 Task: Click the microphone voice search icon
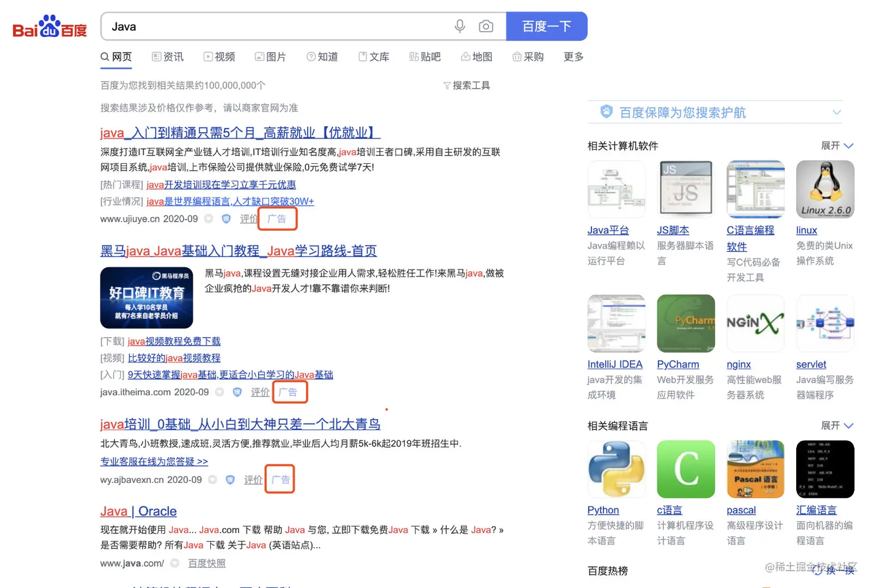460,27
